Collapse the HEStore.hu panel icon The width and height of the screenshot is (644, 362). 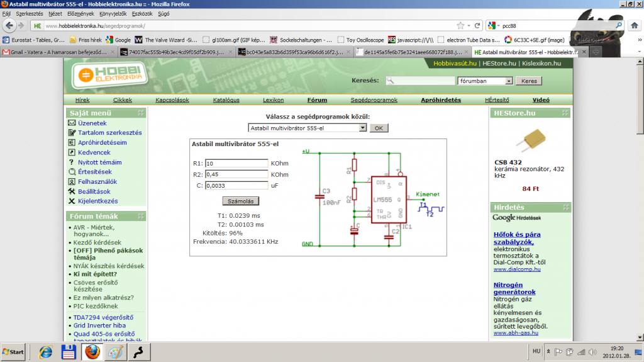pyautogui.click(x=565, y=113)
